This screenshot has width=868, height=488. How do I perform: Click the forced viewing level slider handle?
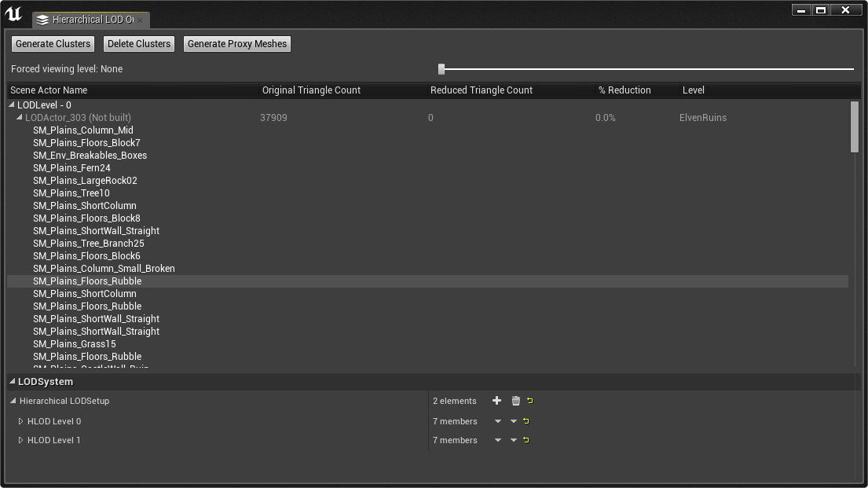(x=441, y=68)
